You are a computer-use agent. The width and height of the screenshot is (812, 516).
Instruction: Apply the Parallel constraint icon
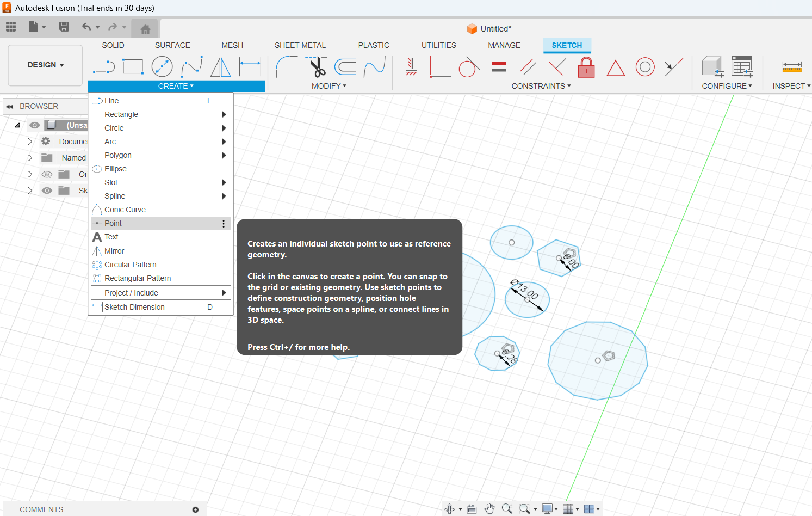pos(528,67)
